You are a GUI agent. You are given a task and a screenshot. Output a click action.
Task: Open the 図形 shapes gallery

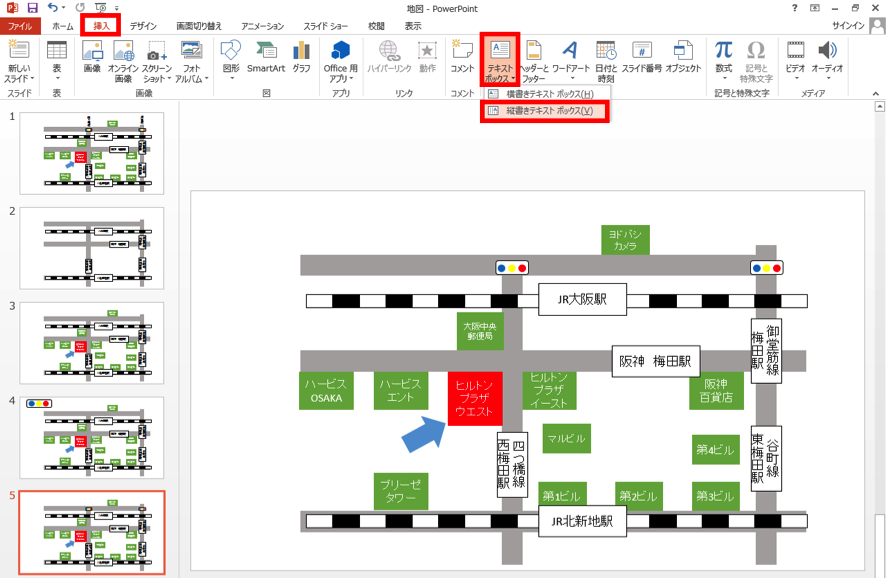(231, 51)
